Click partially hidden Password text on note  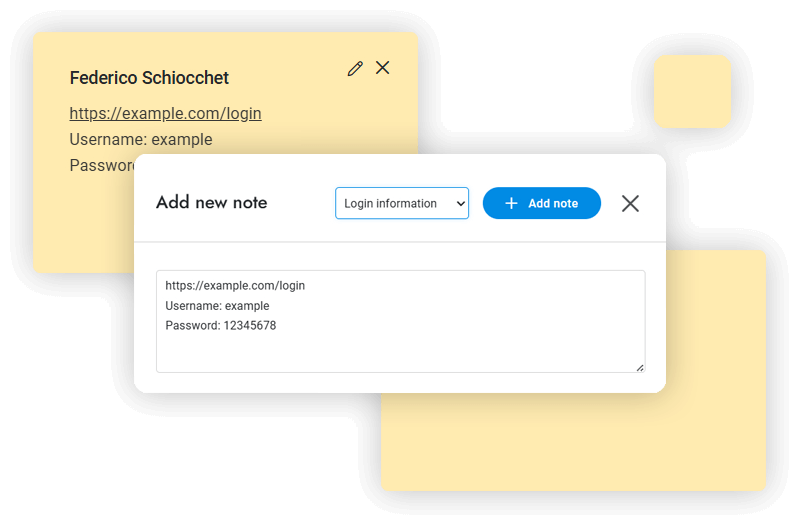point(101,166)
